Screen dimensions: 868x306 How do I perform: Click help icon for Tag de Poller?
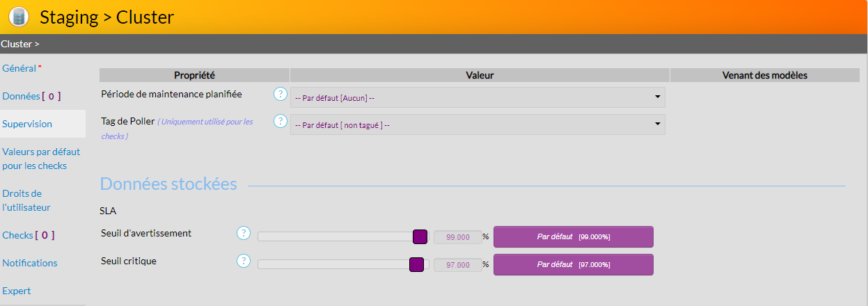tap(281, 121)
